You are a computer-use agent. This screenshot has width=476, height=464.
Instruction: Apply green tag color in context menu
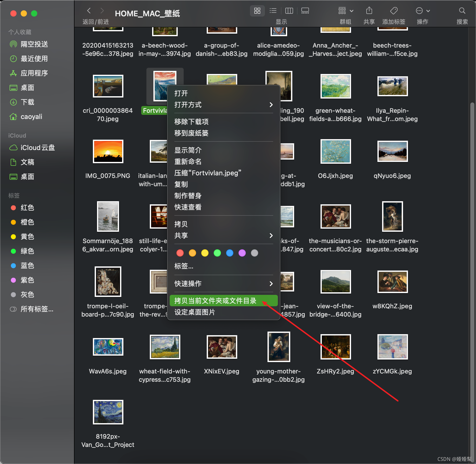click(x=217, y=253)
